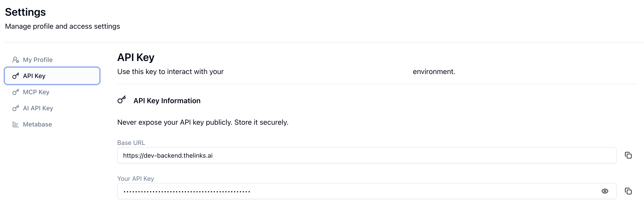Reveal the hidden API key with eye icon
This screenshot has height=218, width=644.
[x=605, y=191]
